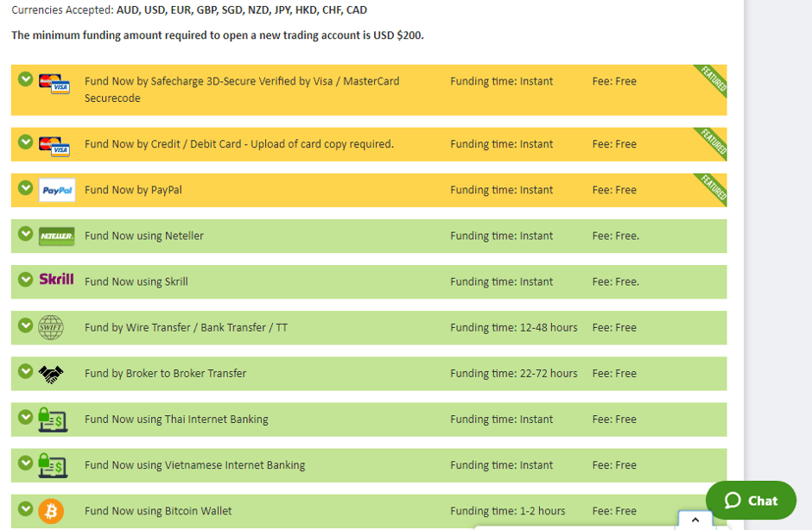Expand the Neteller funding option chevron
This screenshot has height=530, width=812.
pyautogui.click(x=25, y=234)
